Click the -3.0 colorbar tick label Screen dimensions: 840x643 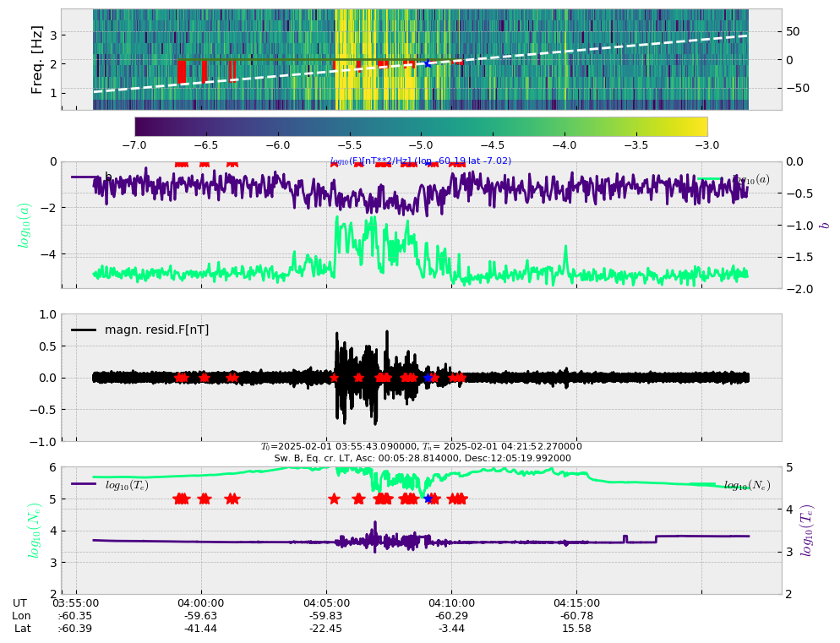coord(707,145)
